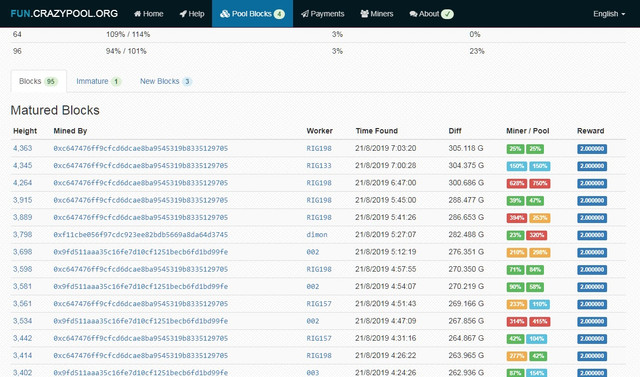This screenshot has height=377, width=640.
Task: Click time 21/8/2019 7:03:20
Action: tap(386, 148)
